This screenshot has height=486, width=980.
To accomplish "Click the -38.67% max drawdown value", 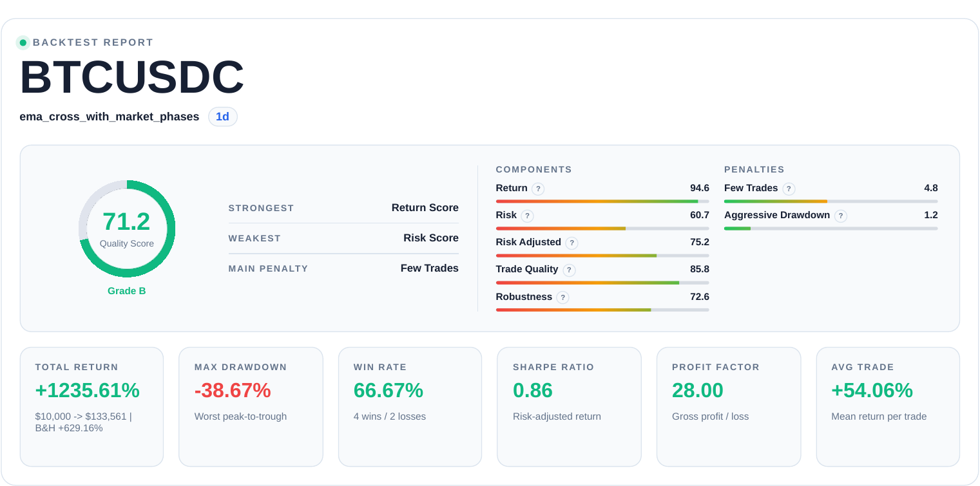I will [233, 391].
